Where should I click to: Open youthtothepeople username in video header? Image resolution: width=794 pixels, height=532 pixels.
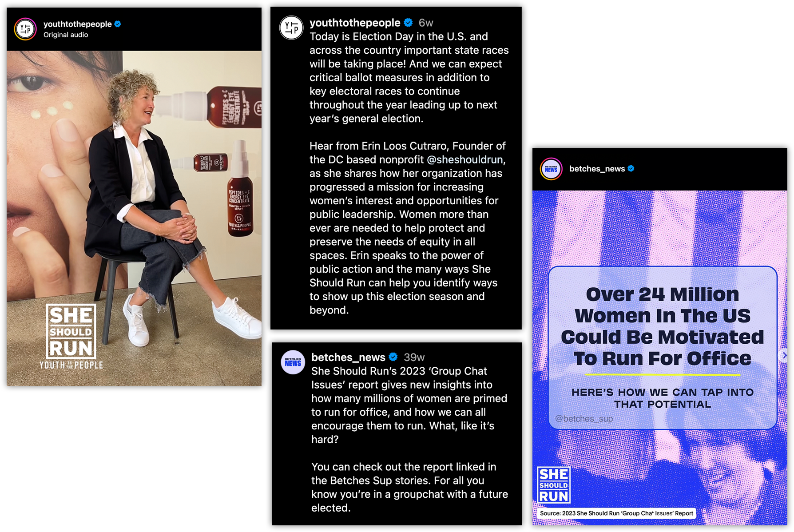point(77,24)
